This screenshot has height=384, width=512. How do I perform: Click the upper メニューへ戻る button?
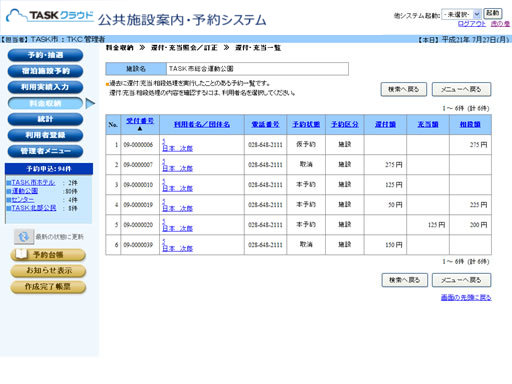point(461,89)
